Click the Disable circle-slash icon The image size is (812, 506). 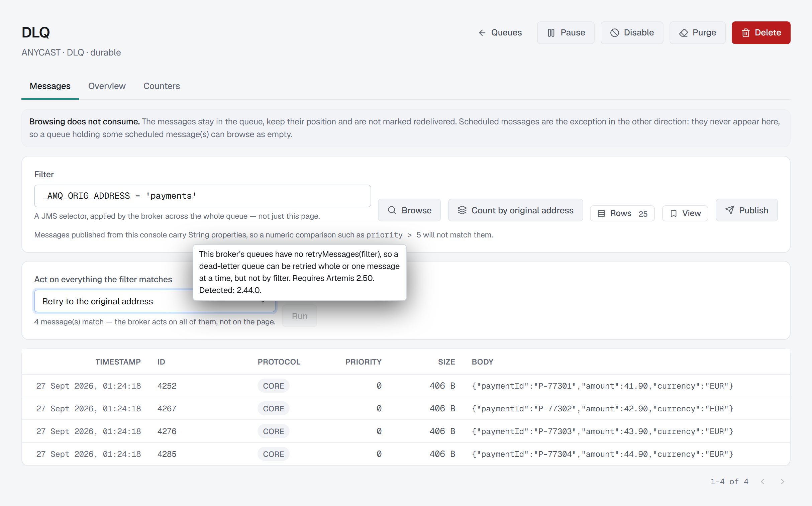(614, 32)
